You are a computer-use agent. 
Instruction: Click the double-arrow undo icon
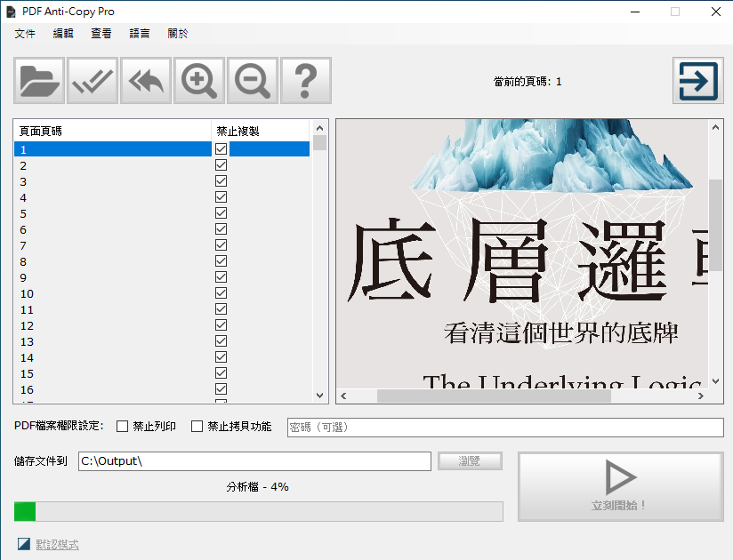146,81
